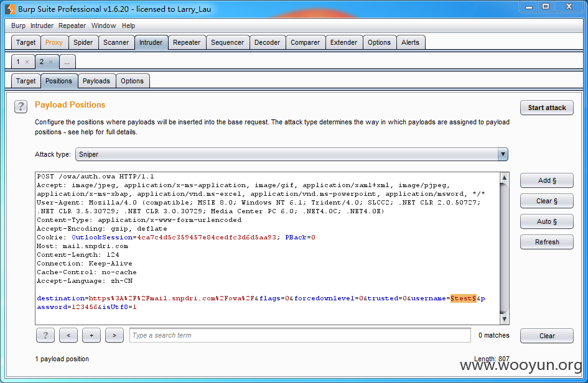Click the search help question mark button
Screen dimensions: 588x383
tap(45, 335)
